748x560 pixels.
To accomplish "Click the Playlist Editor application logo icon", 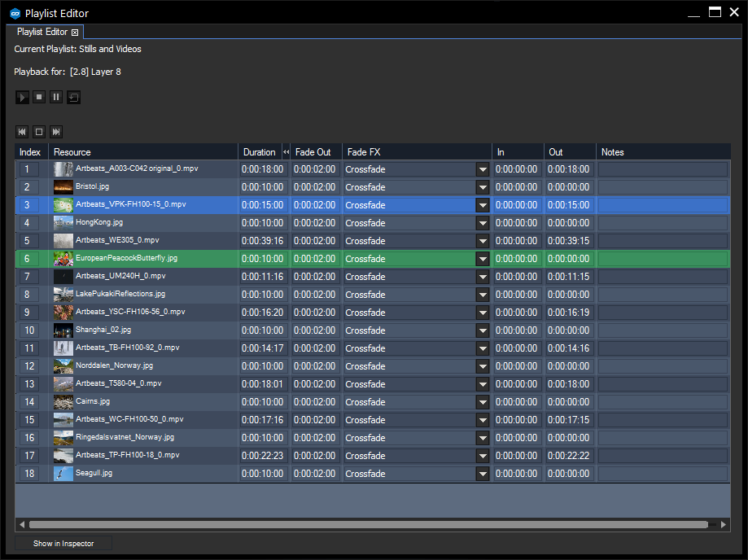I will click(x=15, y=13).
